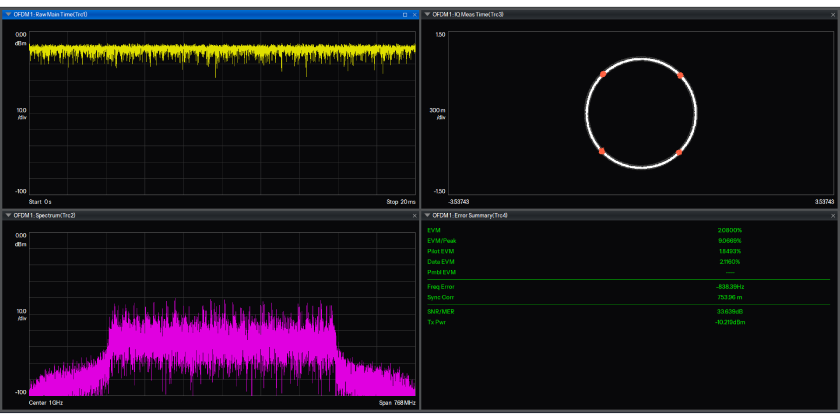
Task: Close the IQ Meas Time panel
Action: point(833,14)
